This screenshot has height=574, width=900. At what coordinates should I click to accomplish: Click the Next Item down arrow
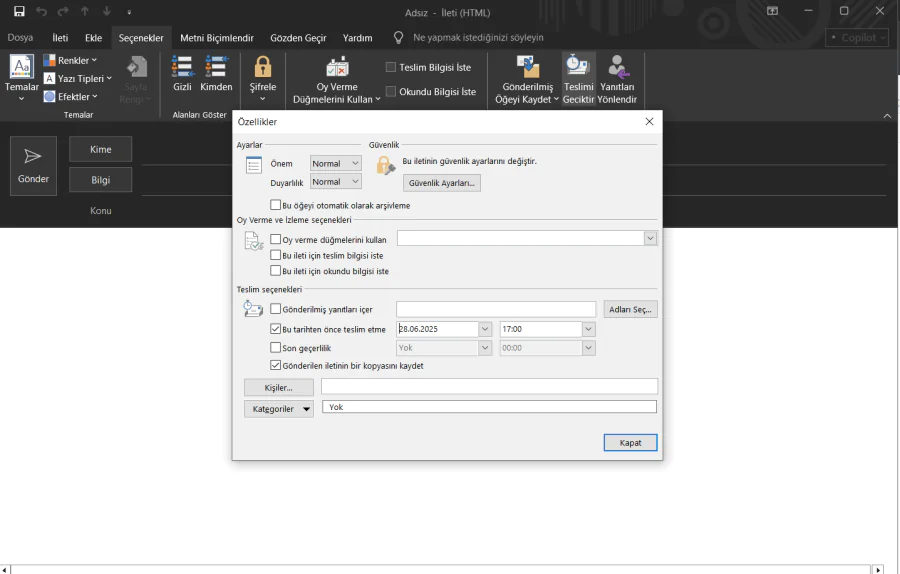(107, 11)
